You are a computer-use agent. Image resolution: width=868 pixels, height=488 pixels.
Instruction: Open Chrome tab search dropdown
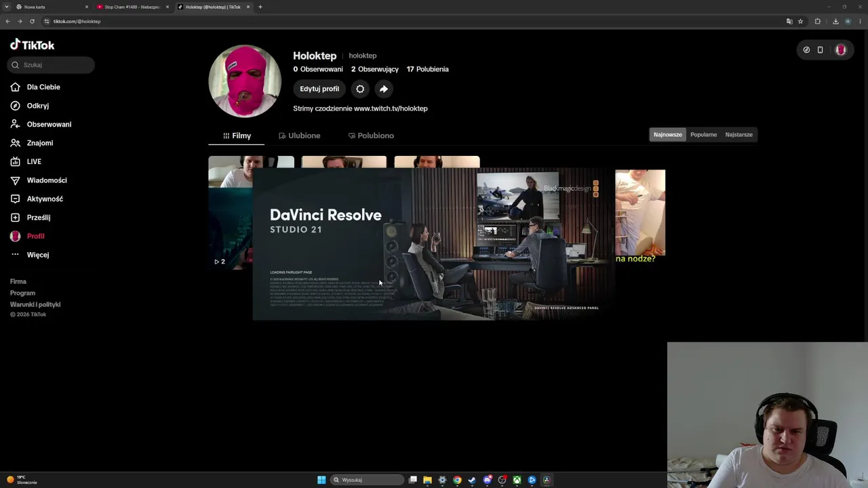click(x=7, y=7)
